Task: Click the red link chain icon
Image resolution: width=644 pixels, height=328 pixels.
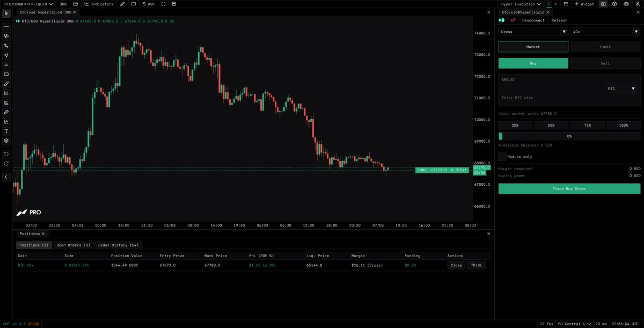Action: click(x=513, y=20)
